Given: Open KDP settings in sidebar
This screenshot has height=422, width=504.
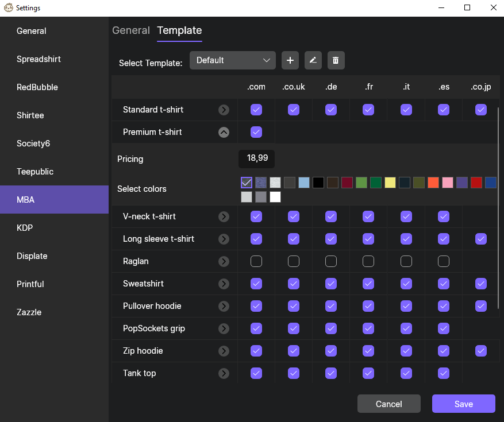Looking at the screenshot, I should tap(55, 228).
